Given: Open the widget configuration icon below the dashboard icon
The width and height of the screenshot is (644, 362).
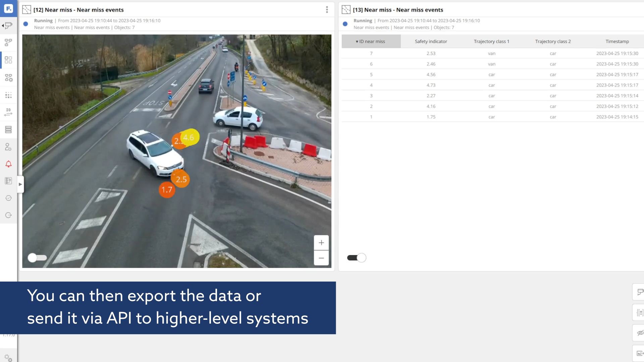Looking at the screenshot, I should [x=8, y=77].
